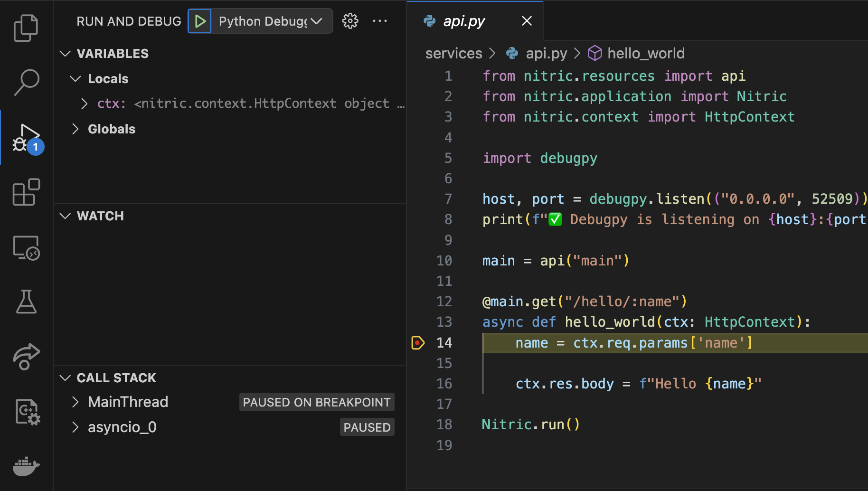Image resolution: width=868 pixels, height=491 pixels.
Task: Toggle the breakpoint on line 14
Action: tap(417, 342)
